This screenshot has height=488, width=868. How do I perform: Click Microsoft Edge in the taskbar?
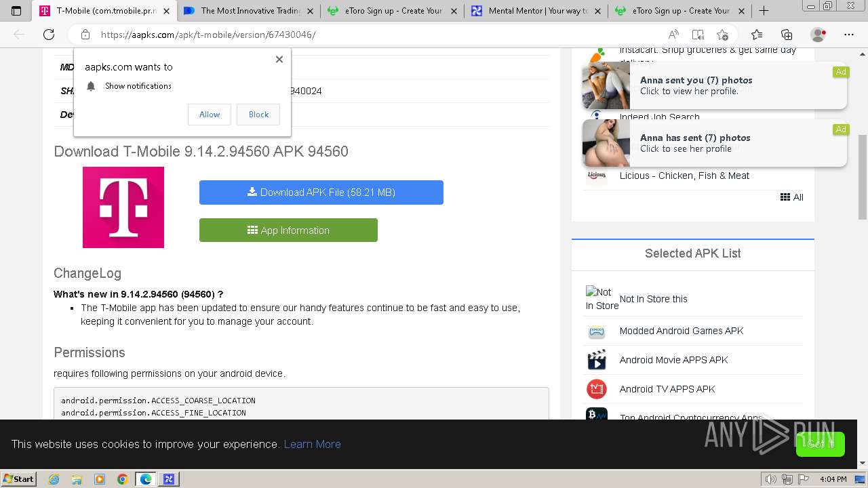(x=146, y=479)
